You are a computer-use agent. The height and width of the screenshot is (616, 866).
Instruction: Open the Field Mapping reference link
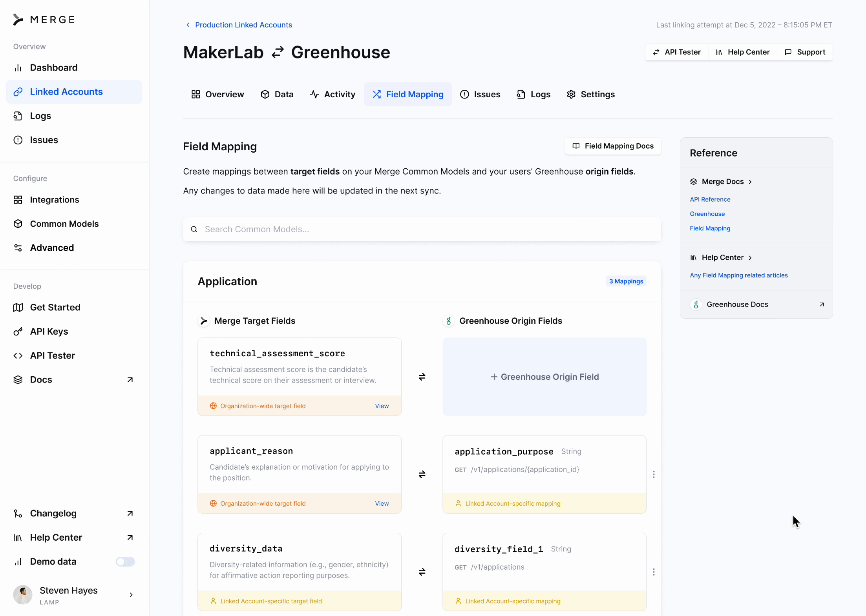tap(710, 228)
